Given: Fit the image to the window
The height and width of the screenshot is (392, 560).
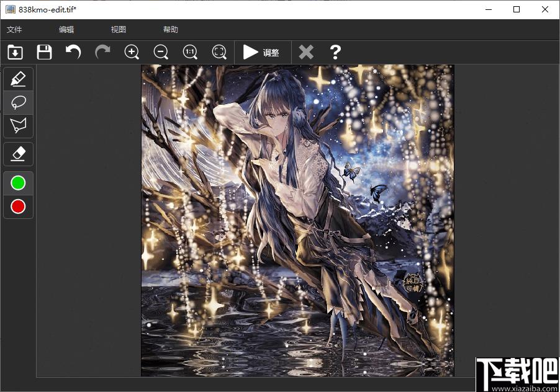Looking at the screenshot, I should (x=219, y=53).
